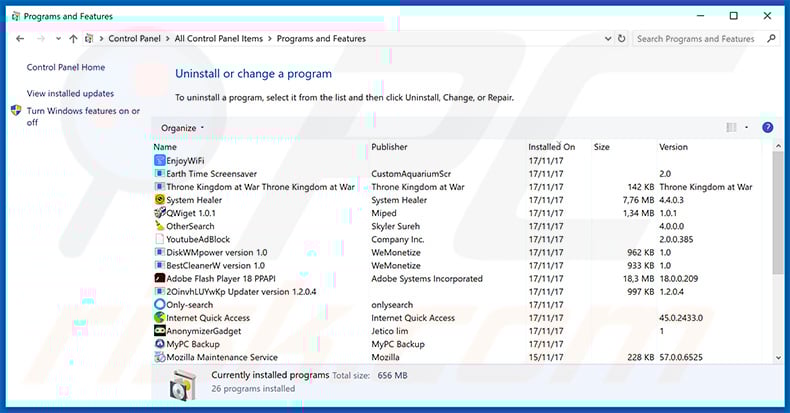Click the Skyler Sureh publisher cell

click(395, 226)
